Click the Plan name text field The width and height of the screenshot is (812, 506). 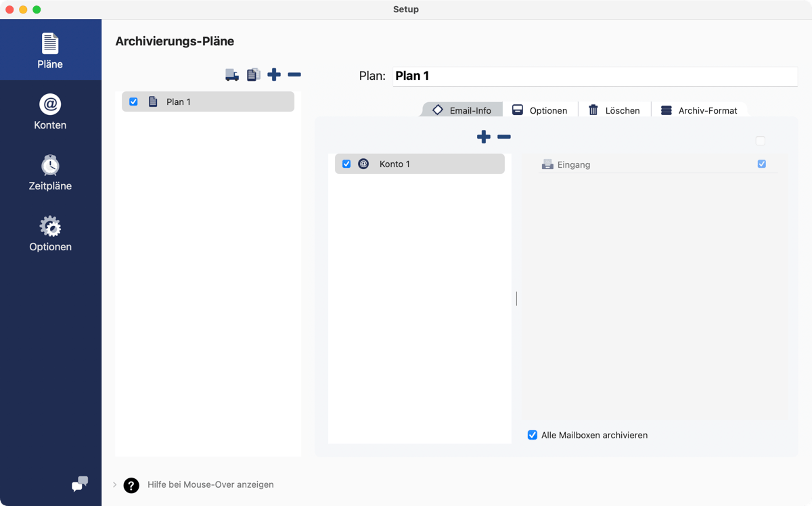tap(594, 76)
